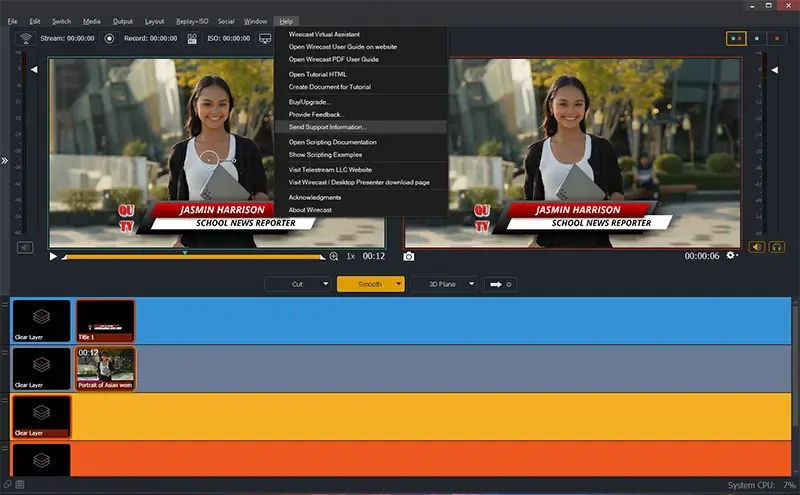Image resolution: width=800 pixels, height=495 pixels.
Task: Click the clear shot in the orange layer
Action: pyautogui.click(x=41, y=460)
